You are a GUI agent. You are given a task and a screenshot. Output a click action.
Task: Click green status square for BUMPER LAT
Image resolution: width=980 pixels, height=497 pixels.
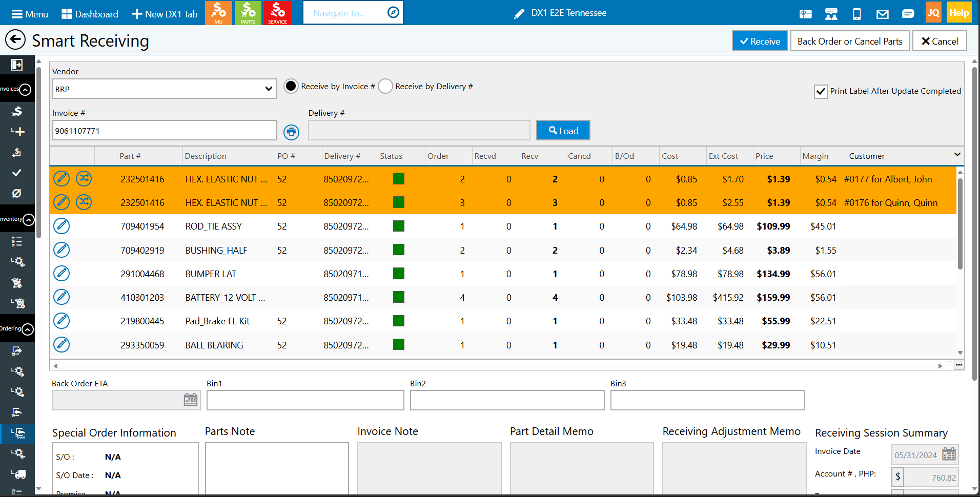(399, 274)
